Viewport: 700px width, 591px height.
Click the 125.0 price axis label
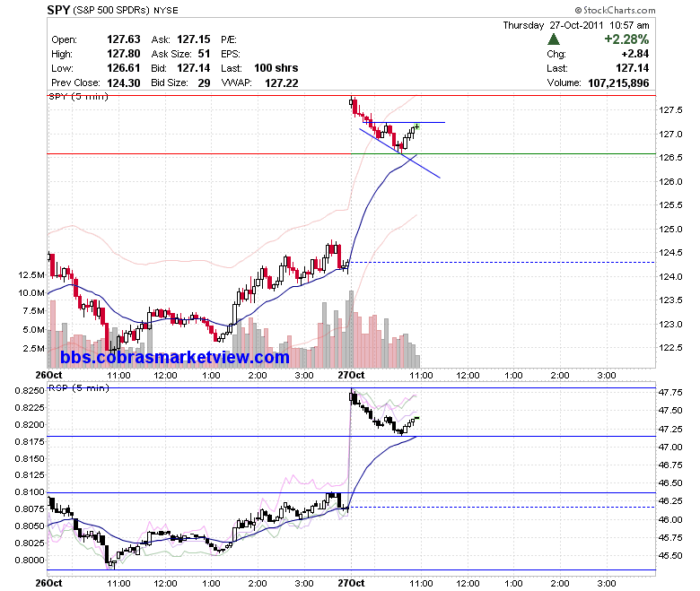[670, 230]
